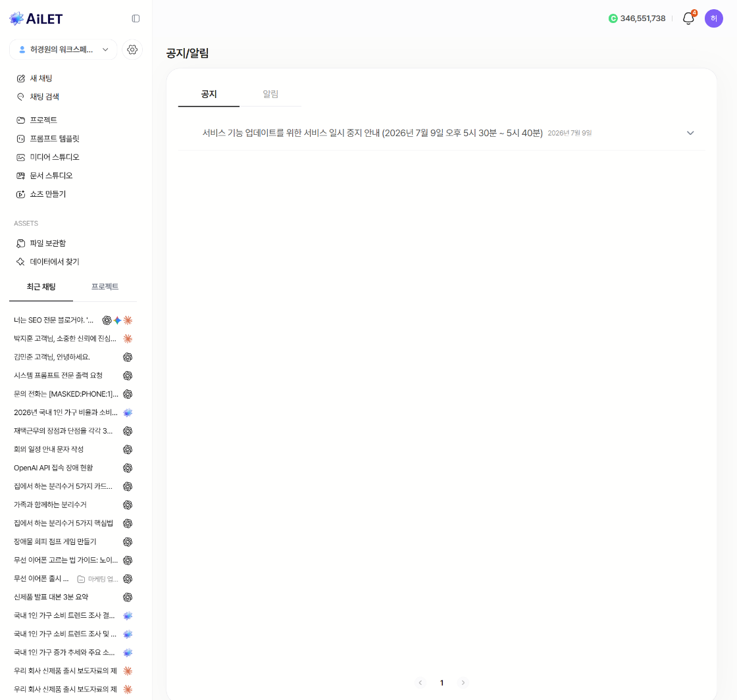This screenshot has width=737, height=700.
Task: Open chat 집에서 하는 분리수거 5가지 핵심법
Action: tap(63, 524)
